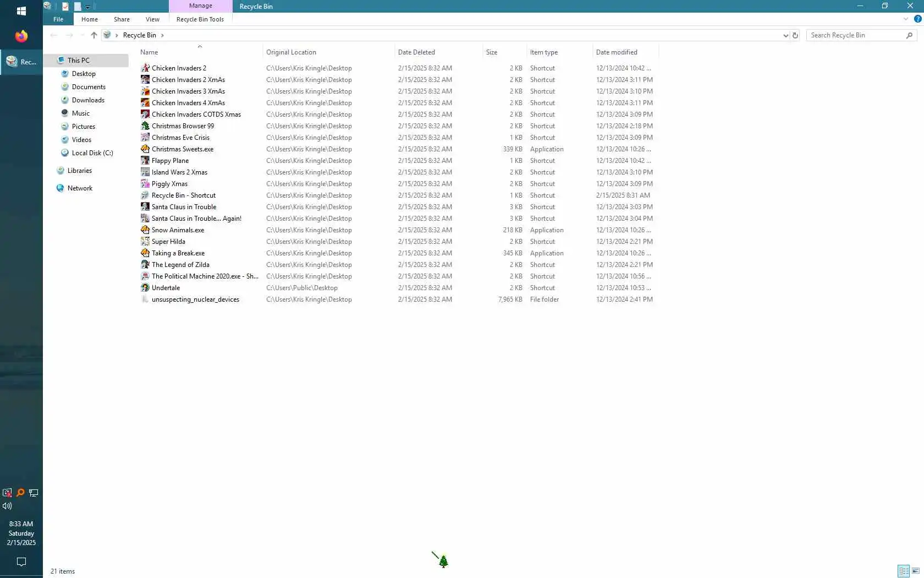
Task: Click the Christmas Sweets.exe application icon
Action: pyautogui.click(x=145, y=149)
